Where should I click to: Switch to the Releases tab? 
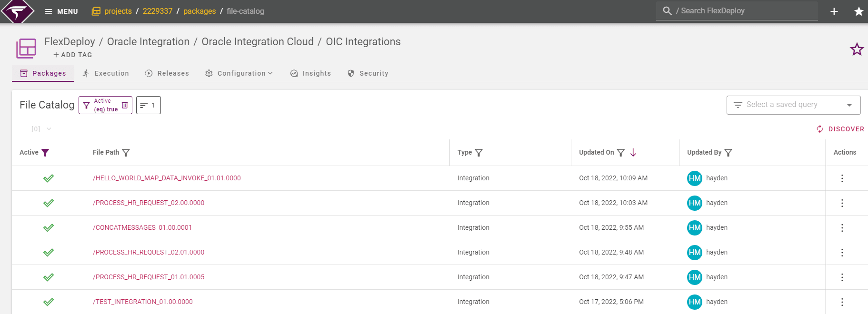click(x=167, y=73)
